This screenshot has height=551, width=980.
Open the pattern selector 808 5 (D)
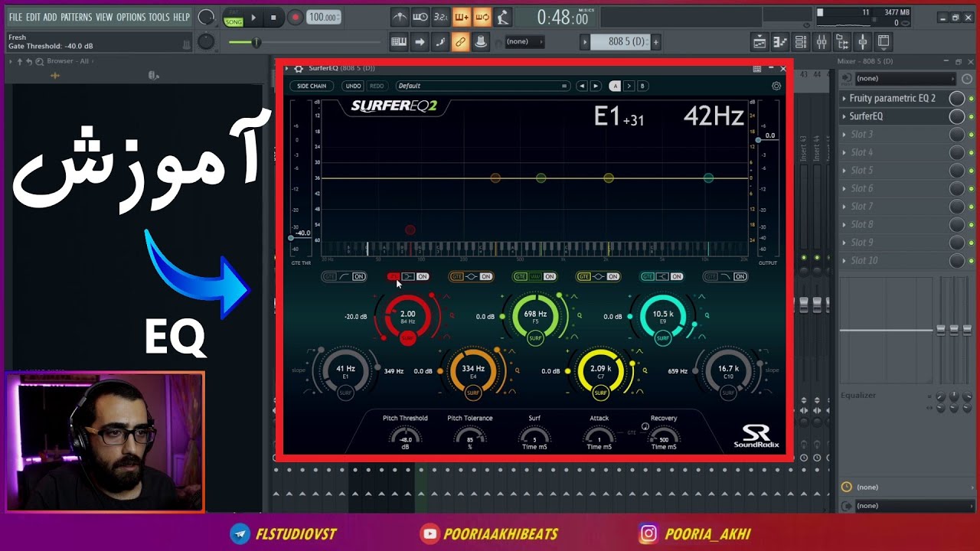click(620, 42)
